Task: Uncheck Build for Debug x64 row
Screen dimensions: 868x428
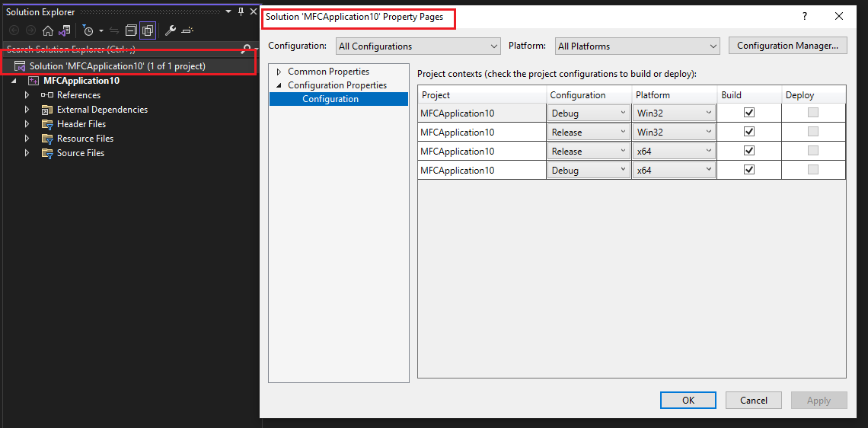Action: pos(749,169)
